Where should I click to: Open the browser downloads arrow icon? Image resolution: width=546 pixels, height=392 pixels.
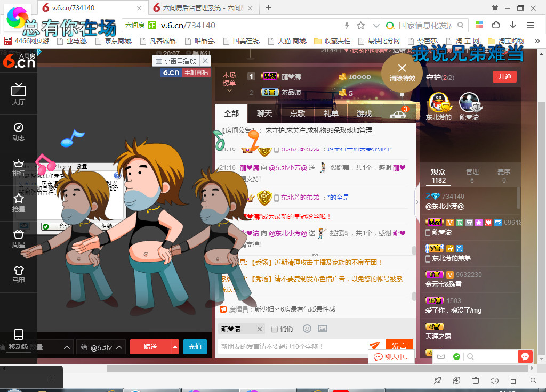click(x=512, y=24)
